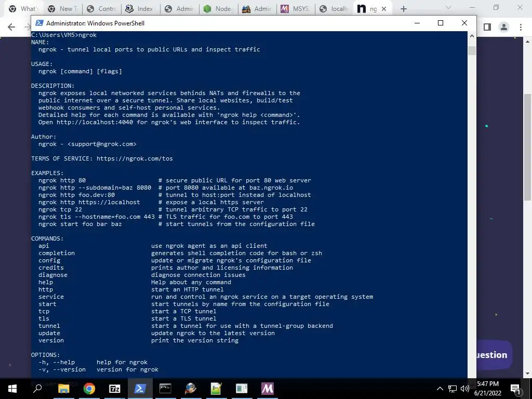Switch to the 'What's' tab
The width and height of the screenshot is (532, 399).
pos(22,9)
